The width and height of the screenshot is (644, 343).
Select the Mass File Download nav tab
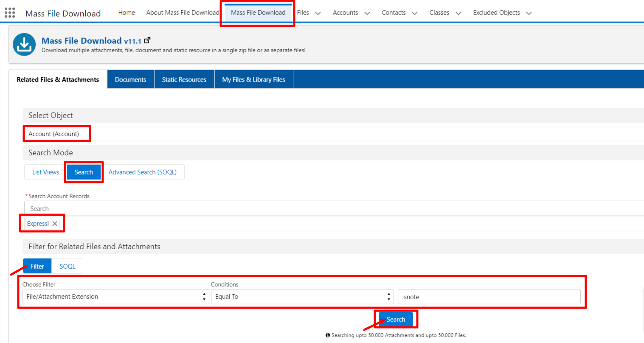(258, 13)
